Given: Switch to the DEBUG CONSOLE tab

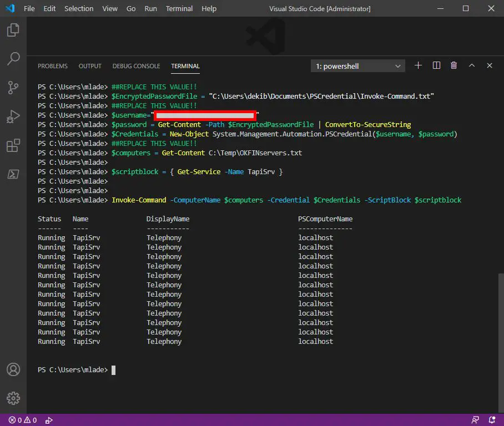Looking at the screenshot, I should pyautogui.click(x=137, y=66).
